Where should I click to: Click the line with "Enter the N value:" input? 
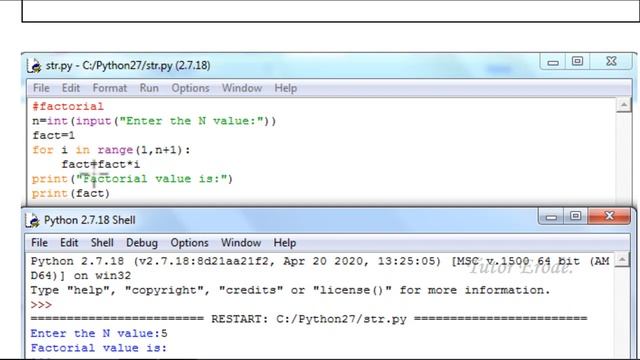point(154,121)
